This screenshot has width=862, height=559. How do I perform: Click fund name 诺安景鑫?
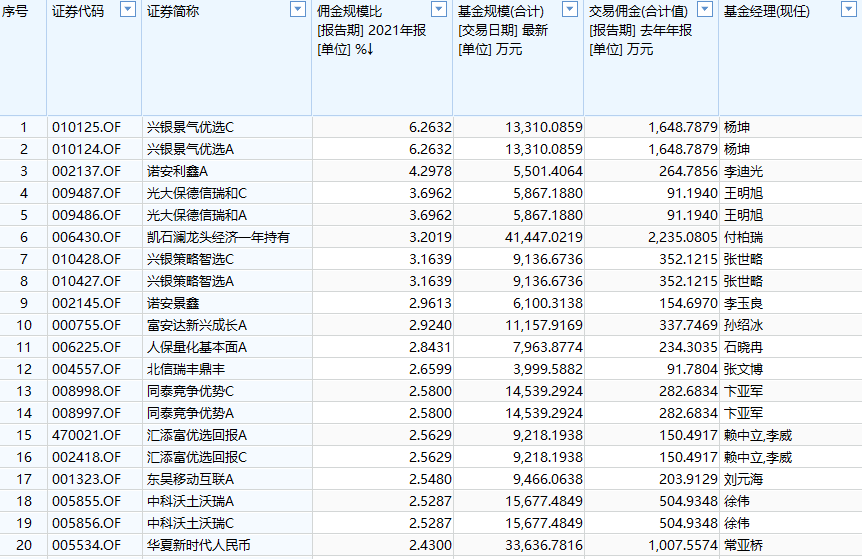(173, 303)
